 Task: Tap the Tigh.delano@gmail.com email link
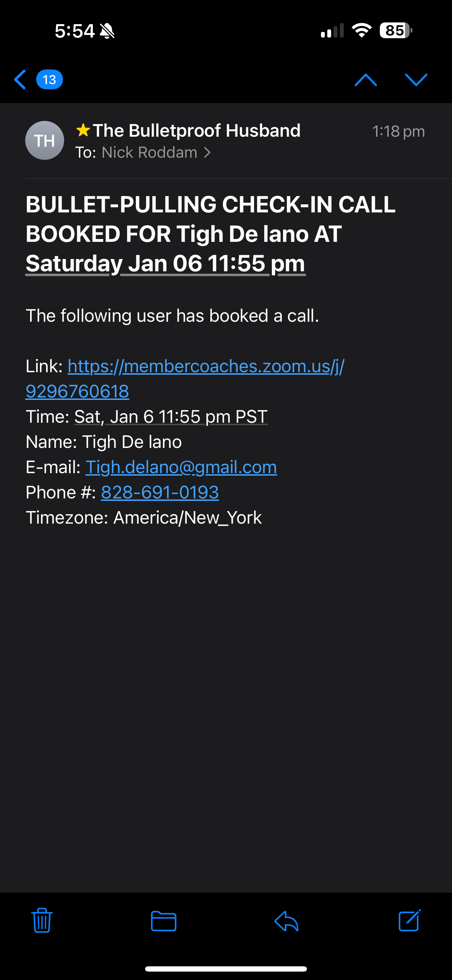click(x=181, y=467)
